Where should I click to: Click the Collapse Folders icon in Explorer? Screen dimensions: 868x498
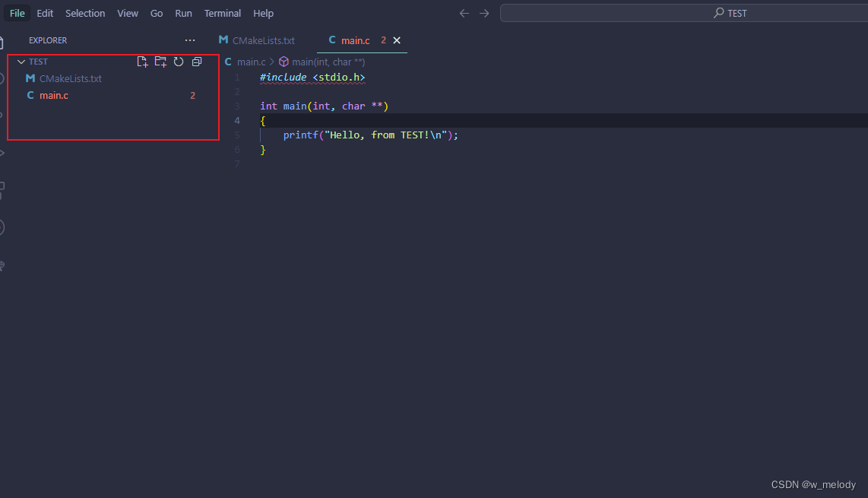click(197, 62)
